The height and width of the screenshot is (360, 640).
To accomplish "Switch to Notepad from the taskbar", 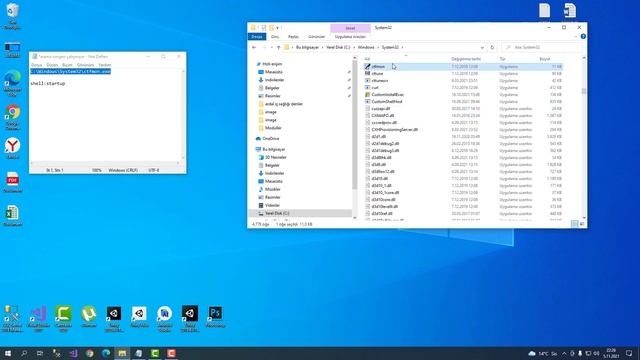I will click(x=139, y=353).
